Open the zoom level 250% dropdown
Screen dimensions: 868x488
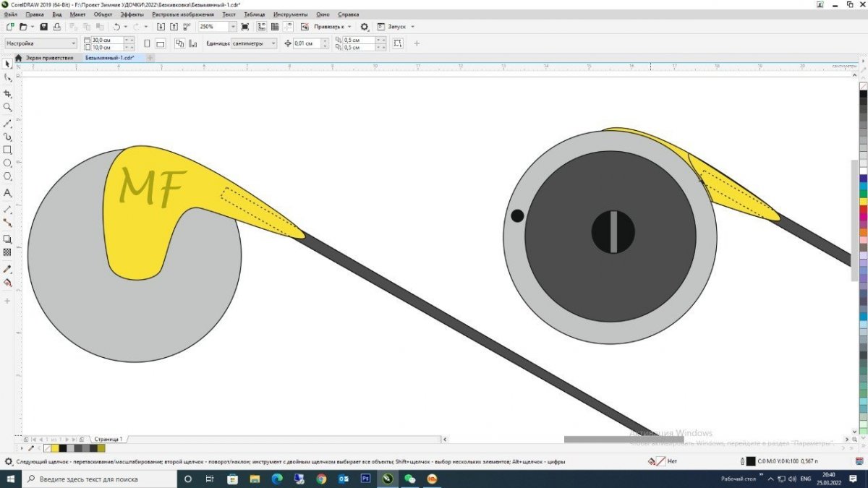pyautogui.click(x=233, y=27)
